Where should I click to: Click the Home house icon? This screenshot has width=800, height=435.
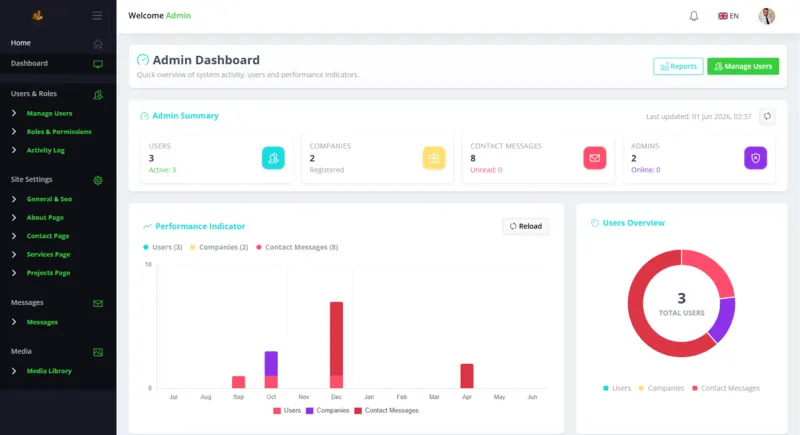point(98,44)
